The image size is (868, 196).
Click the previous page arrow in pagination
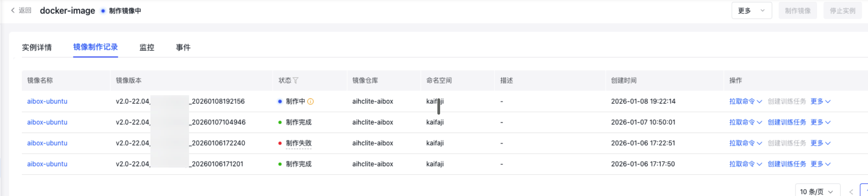851,192
